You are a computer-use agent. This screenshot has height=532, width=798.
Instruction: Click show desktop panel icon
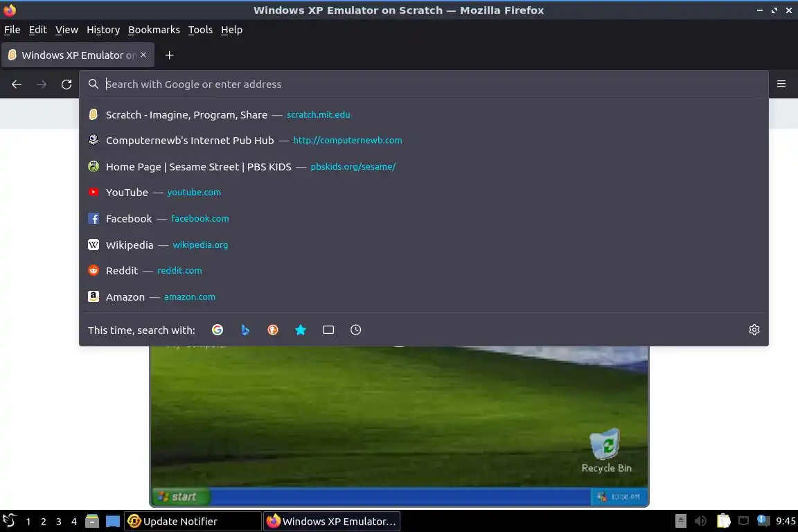click(112, 522)
